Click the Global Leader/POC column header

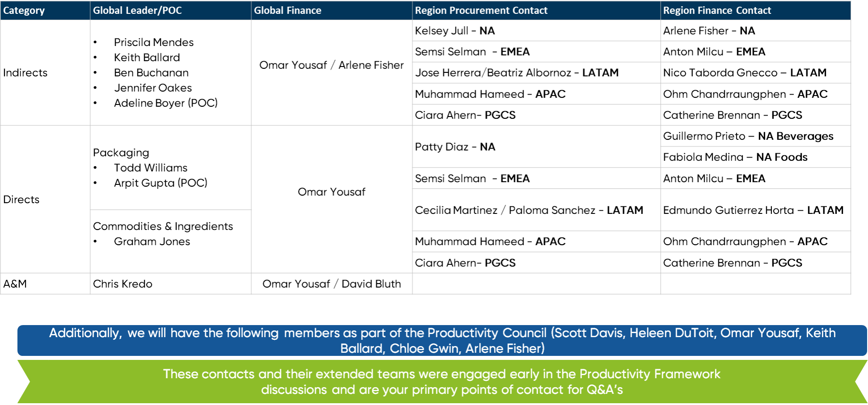pos(137,10)
